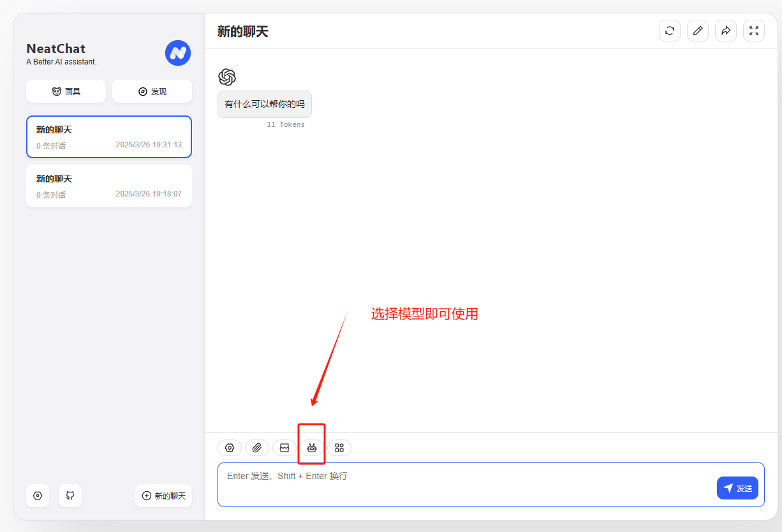Open the 发现 panel

152,91
